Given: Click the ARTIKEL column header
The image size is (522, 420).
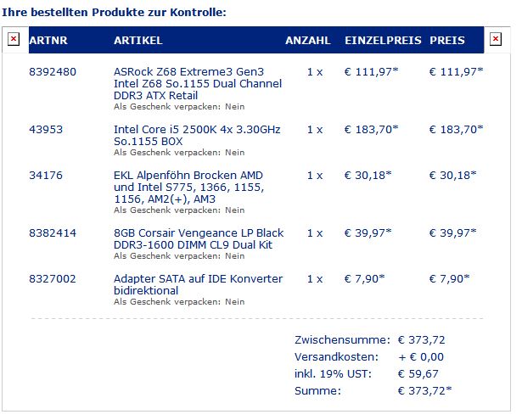Looking at the screenshot, I should [x=138, y=40].
